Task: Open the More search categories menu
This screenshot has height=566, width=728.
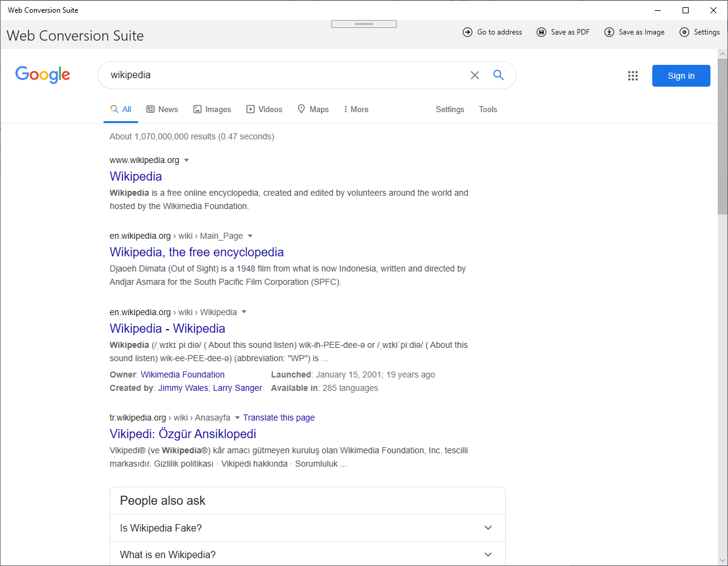Action: point(356,110)
